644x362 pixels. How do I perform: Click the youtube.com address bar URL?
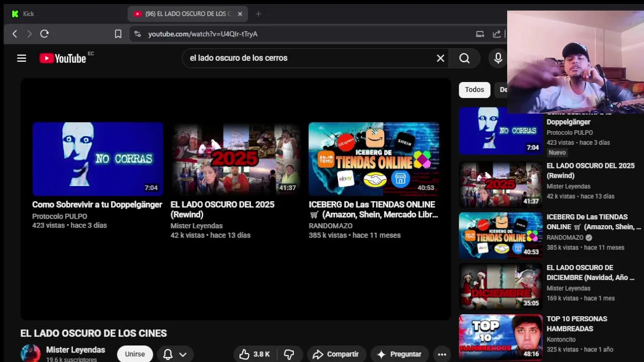pos(203,34)
